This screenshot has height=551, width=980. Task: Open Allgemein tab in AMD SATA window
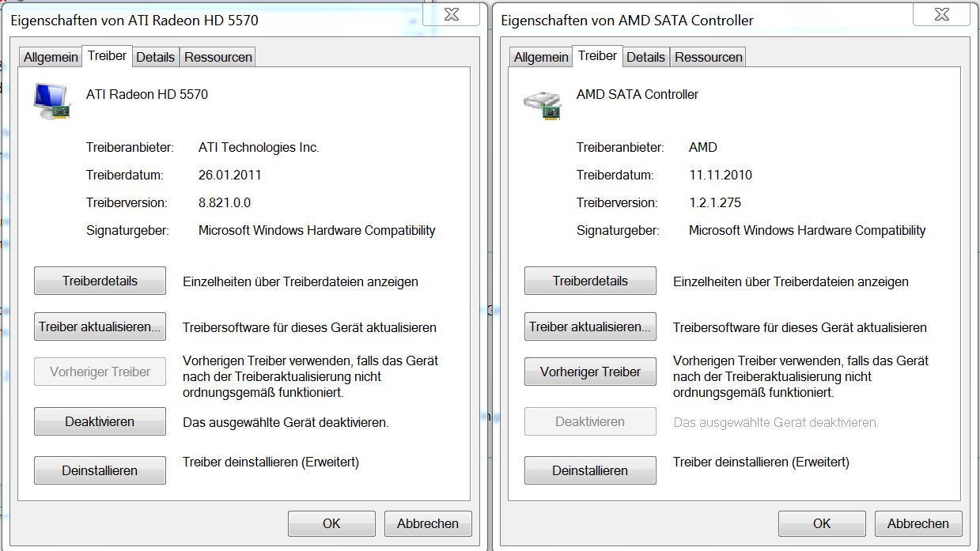coord(541,57)
